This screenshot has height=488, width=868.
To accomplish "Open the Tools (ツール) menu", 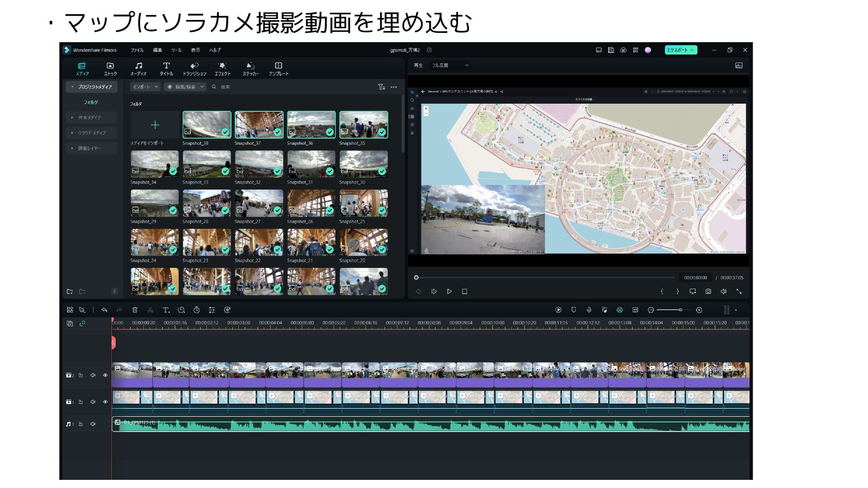I will coord(176,50).
